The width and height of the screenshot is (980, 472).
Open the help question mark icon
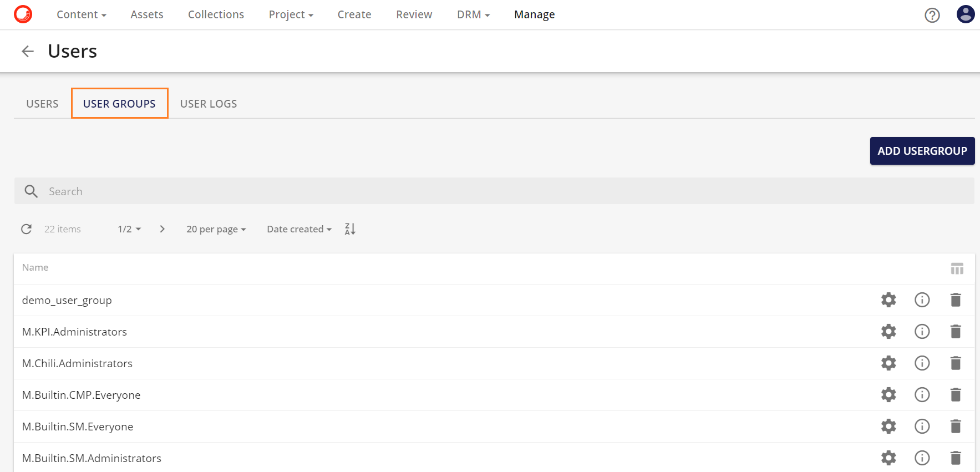(932, 15)
